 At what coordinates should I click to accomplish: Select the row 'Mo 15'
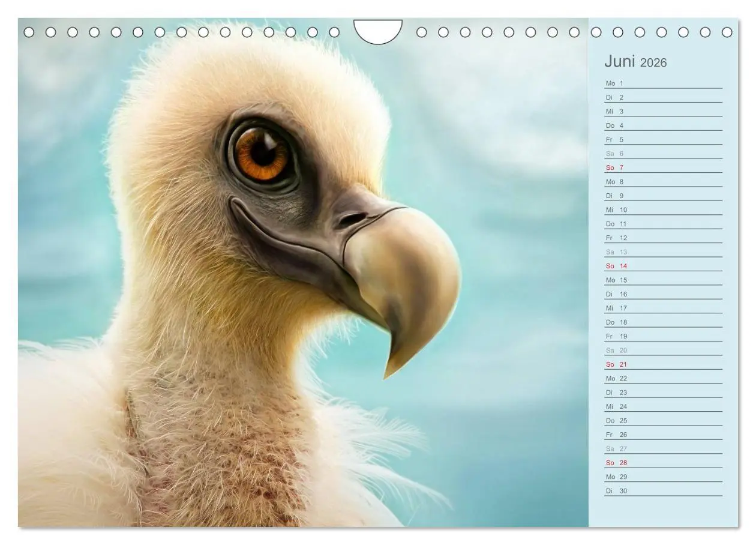[x=663, y=280]
